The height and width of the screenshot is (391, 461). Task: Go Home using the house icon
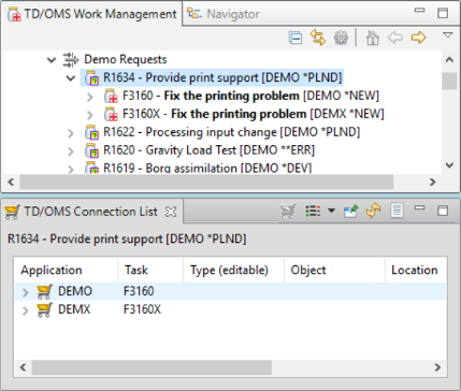[x=372, y=37]
